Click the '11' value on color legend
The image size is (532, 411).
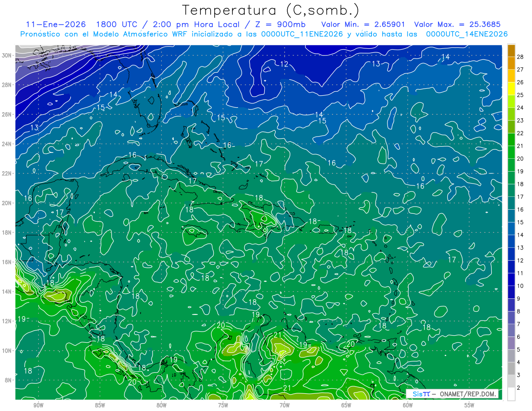pyautogui.click(x=520, y=273)
